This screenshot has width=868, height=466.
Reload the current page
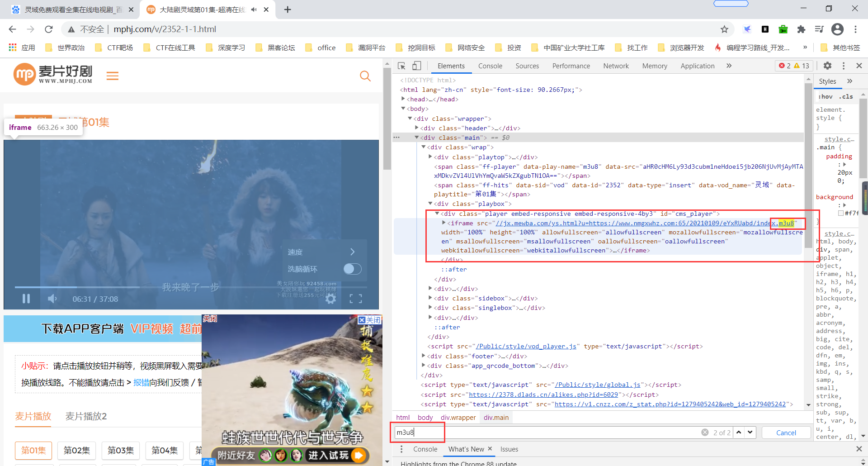click(49, 29)
